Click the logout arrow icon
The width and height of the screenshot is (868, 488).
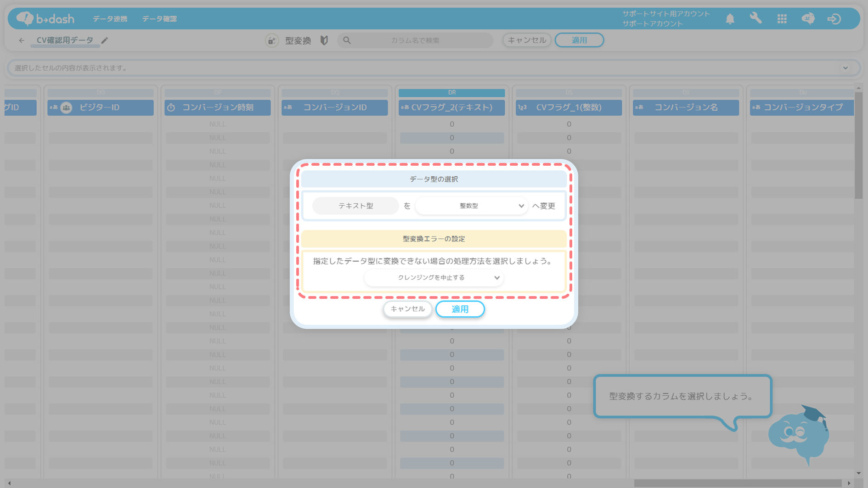point(834,19)
